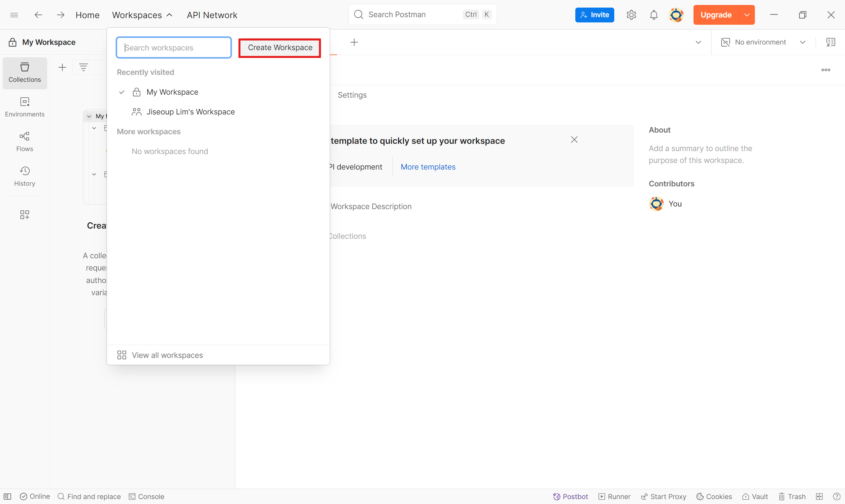Open the Console panel
Screen dimensions: 845x504
pos(147,496)
